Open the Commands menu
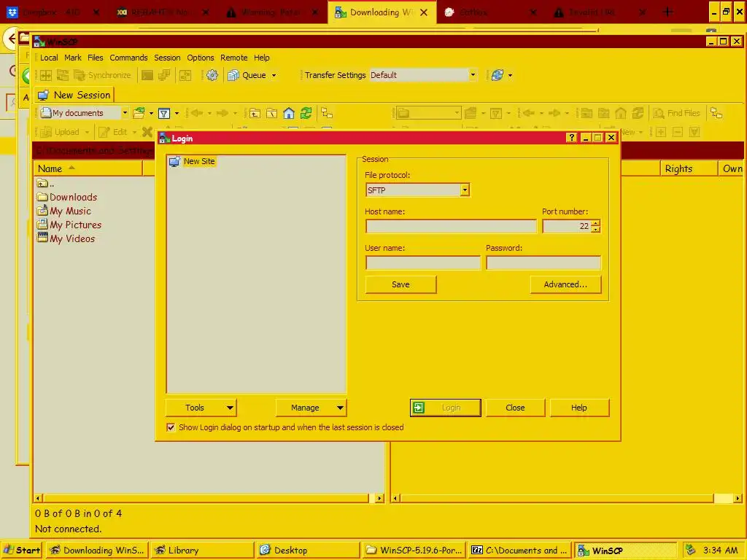Image resolution: width=747 pixels, height=560 pixels. [x=128, y=58]
